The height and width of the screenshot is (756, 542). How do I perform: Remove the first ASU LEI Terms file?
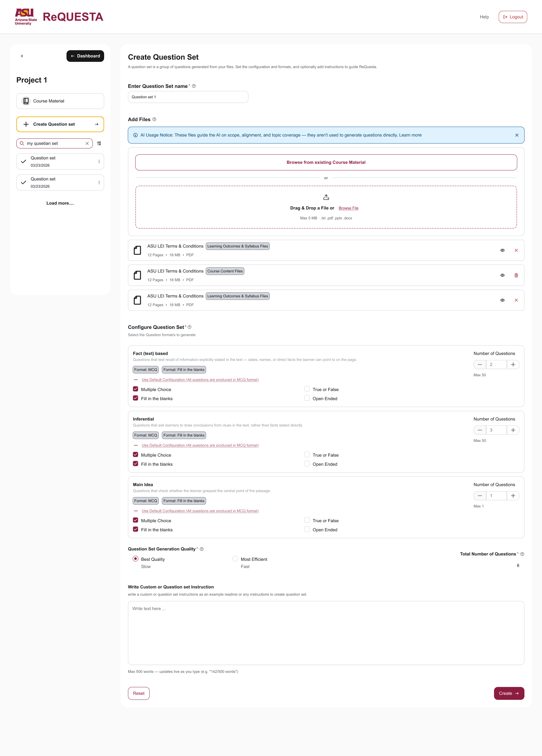[x=516, y=250]
